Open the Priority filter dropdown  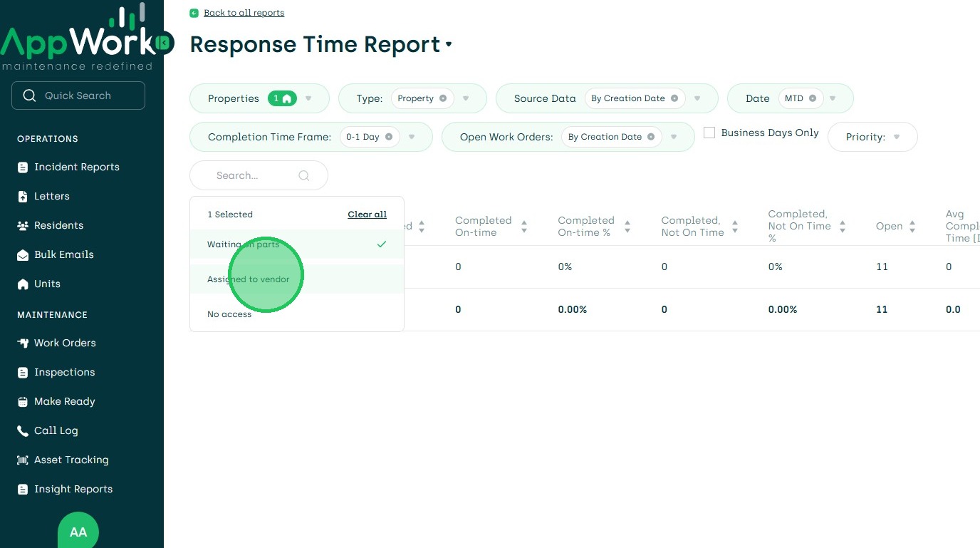[x=872, y=137]
